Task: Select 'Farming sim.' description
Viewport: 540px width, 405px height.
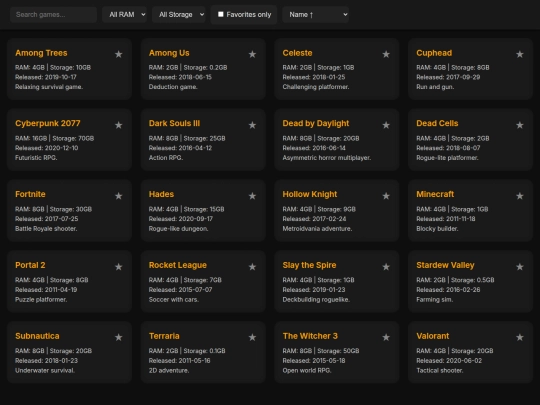Action: click(x=435, y=300)
